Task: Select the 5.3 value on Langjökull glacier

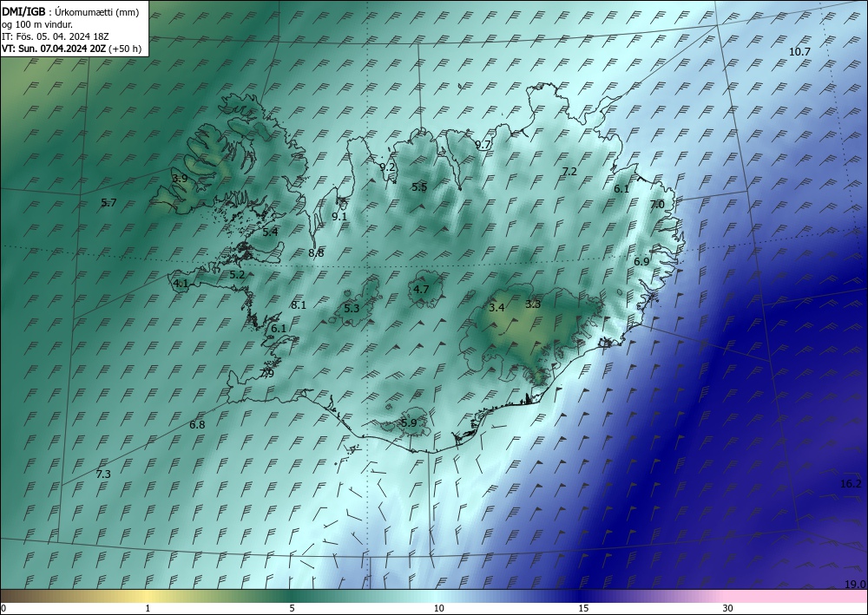Action: click(x=352, y=309)
